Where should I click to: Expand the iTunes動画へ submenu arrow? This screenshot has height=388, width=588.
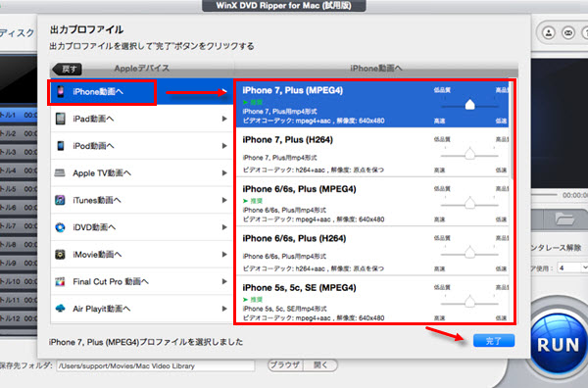pos(224,200)
